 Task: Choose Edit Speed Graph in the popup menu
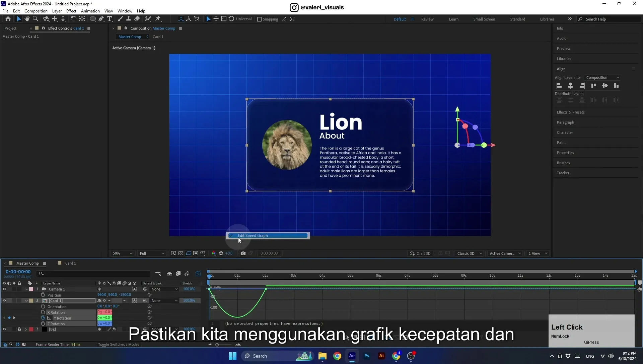[268, 236]
